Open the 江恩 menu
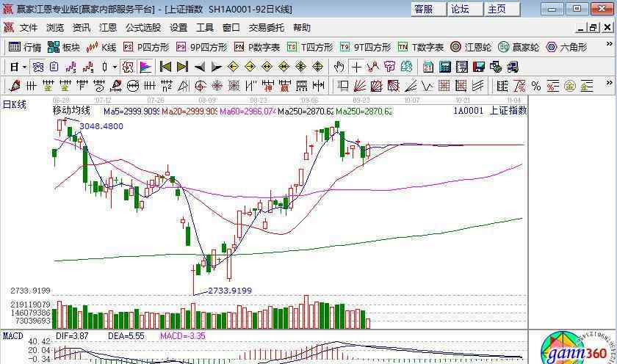The height and width of the screenshot is (364, 617). click(108, 28)
